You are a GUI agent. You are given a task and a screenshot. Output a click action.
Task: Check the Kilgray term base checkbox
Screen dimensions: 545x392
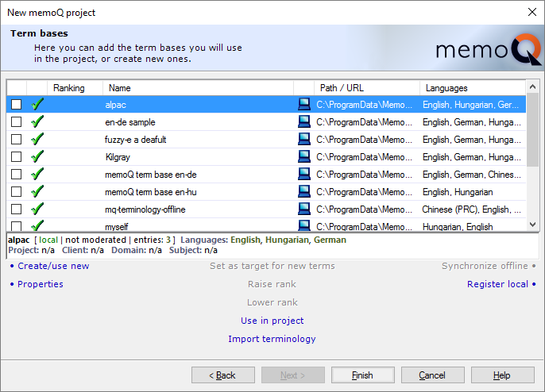[x=17, y=157]
